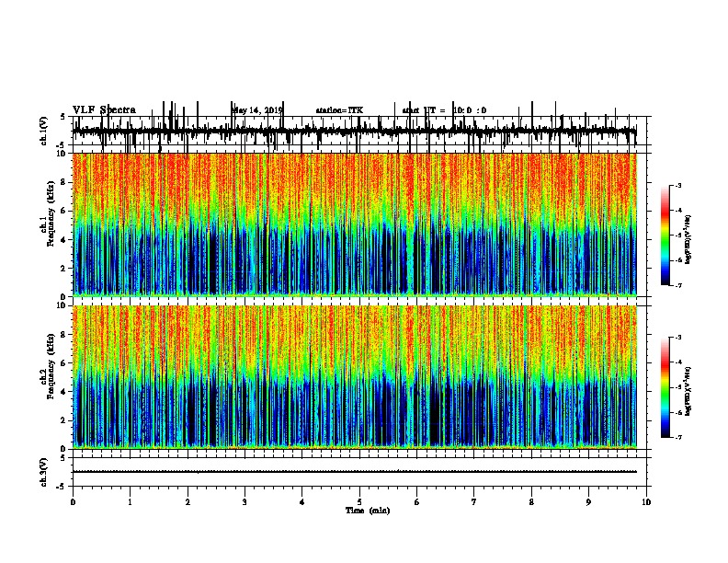Image resolution: width=728 pixels, height=563 pixels.
Task: Click the ch.2 color bar log(PSD) label
Action: pyautogui.click(x=688, y=391)
